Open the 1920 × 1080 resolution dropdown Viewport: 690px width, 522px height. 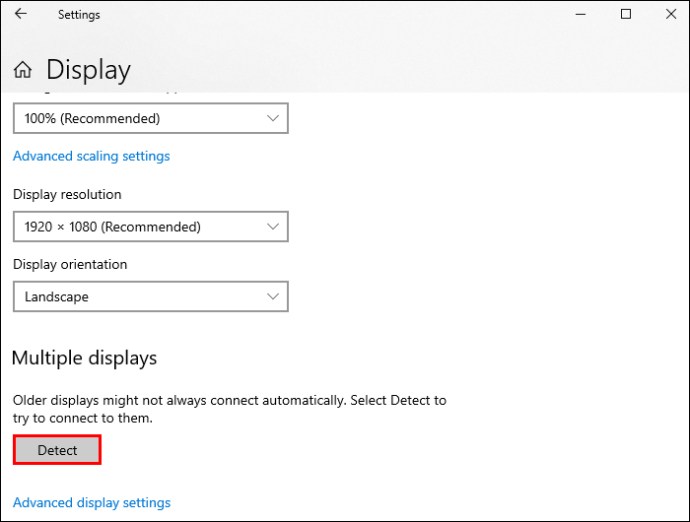click(150, 226)
